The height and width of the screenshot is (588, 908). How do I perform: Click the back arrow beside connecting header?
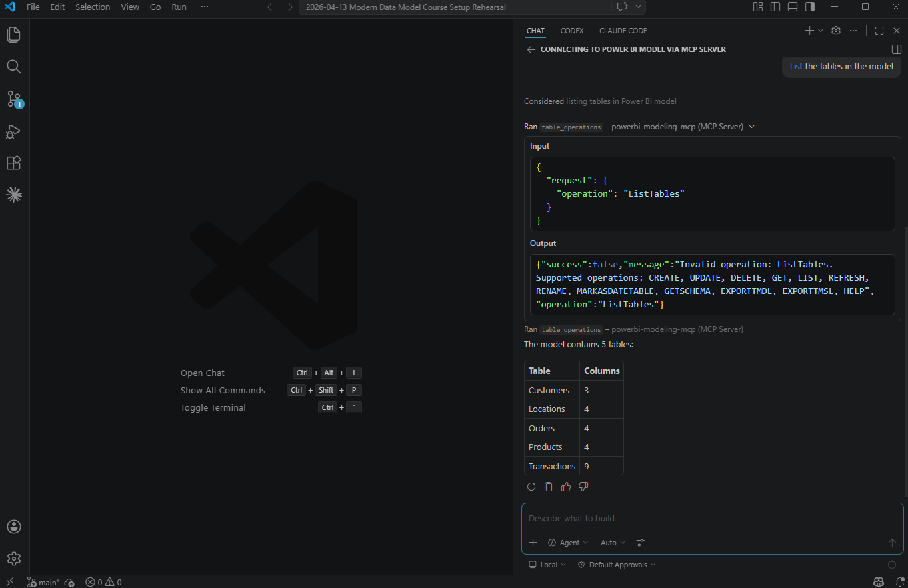tap(531, 49)
